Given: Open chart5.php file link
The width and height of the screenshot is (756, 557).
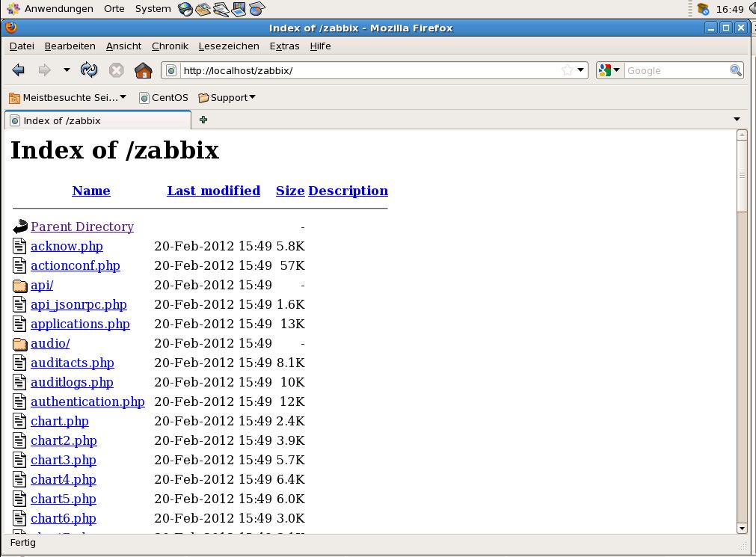Looking at the screenshot, I should click(64, 499).
